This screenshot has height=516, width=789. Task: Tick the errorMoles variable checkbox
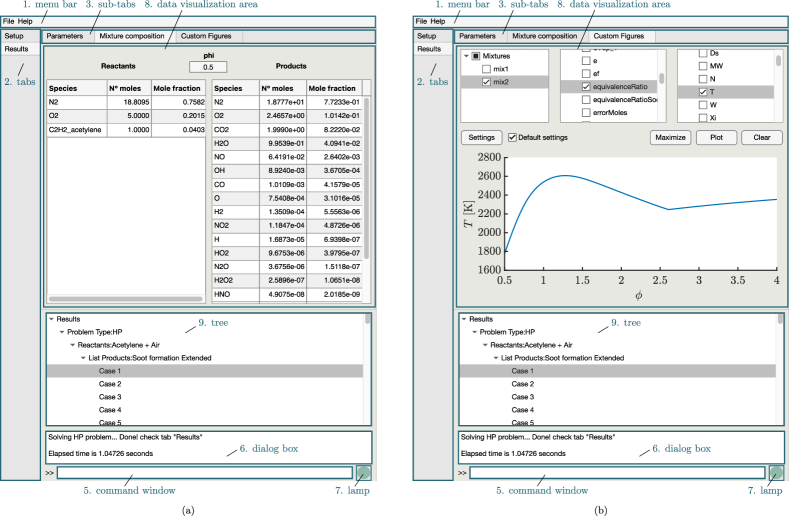click(x=584, y=113)
